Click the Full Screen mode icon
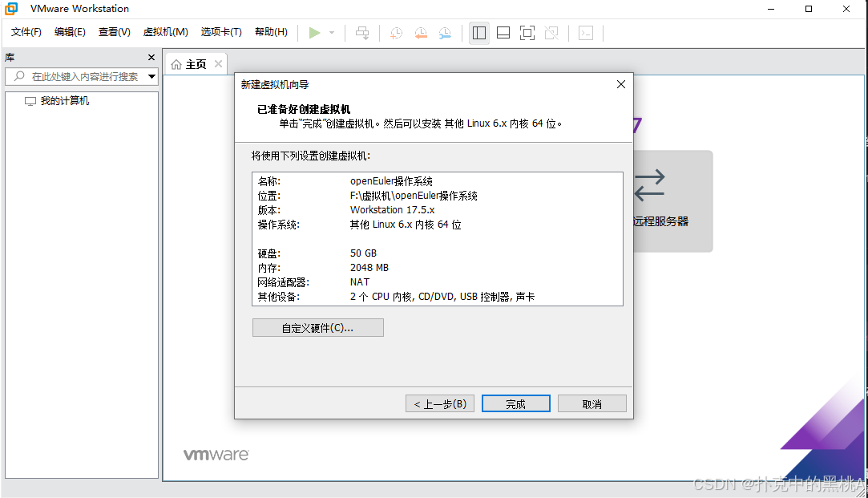868x498 pixels. (527, 33)
